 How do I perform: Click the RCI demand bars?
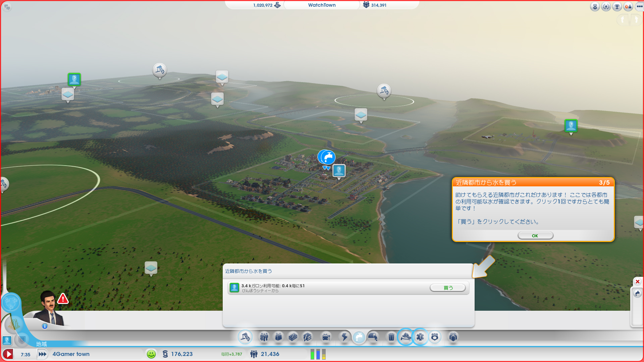tap(318, 354)
